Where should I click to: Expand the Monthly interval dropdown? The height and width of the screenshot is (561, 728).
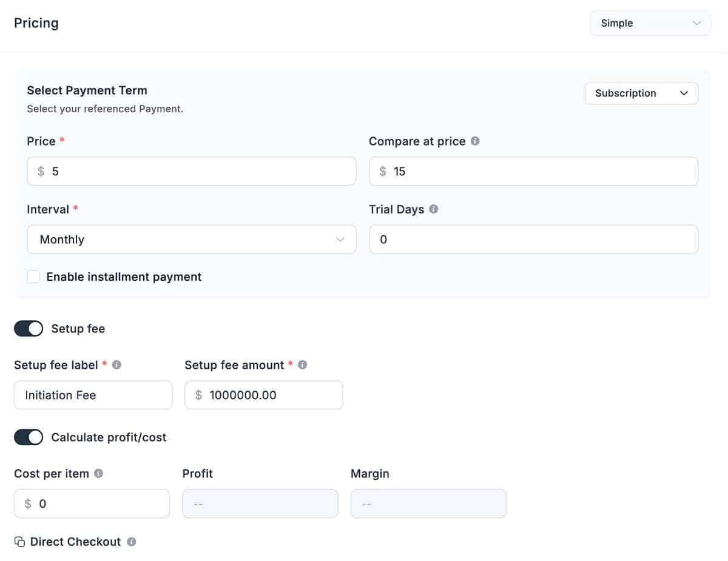point(192,239)
